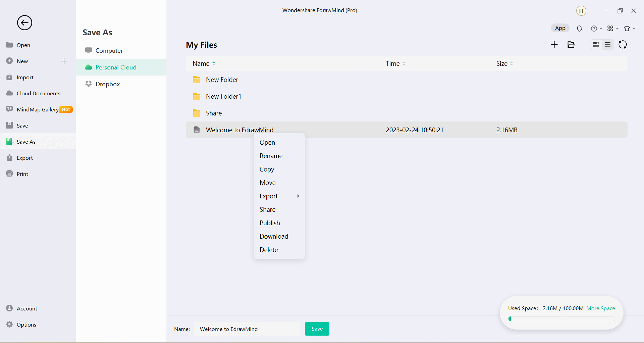Switch to list view
Screen dimensions: 644x343
pos(608,45)
